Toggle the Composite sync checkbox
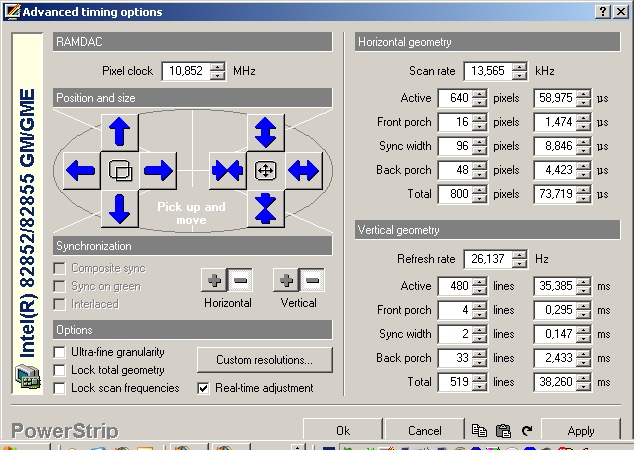 tap(59, 268)
